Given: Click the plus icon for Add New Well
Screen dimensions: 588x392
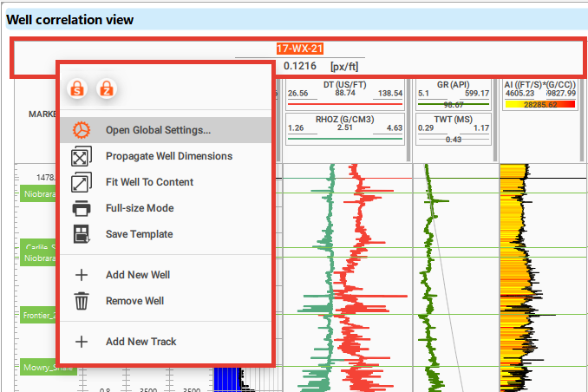Looking at the screenshot, I should (x=82, y=275).
